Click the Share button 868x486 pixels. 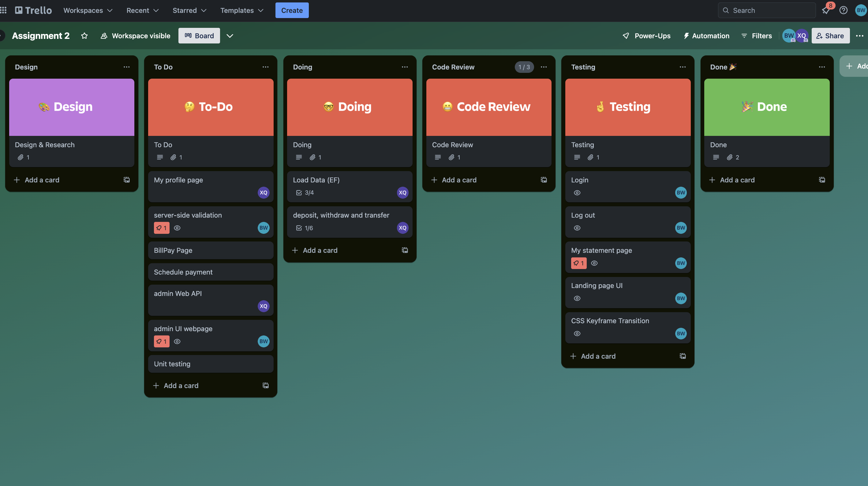click(x=830, y=36)
